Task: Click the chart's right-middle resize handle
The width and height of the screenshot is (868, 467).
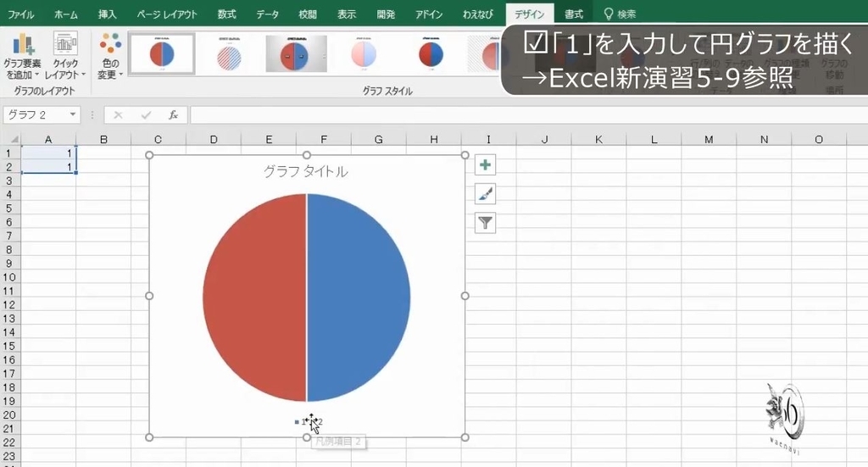Action: [465, 296]
